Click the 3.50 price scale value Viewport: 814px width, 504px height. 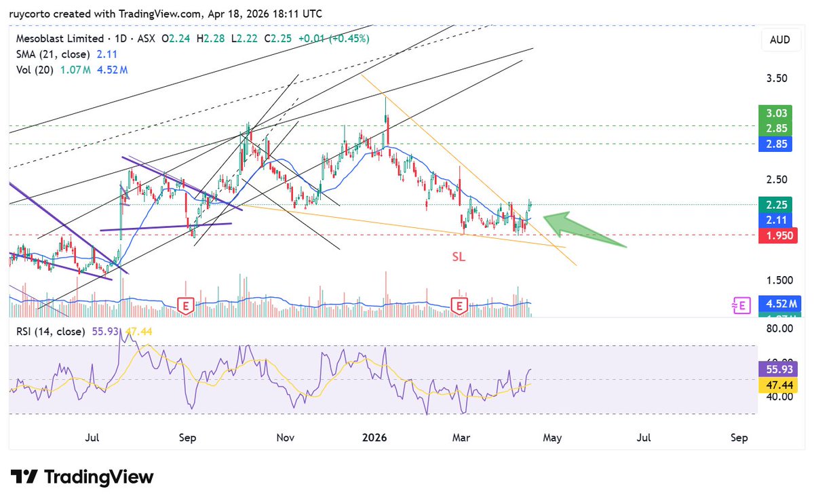coord(776,79)
